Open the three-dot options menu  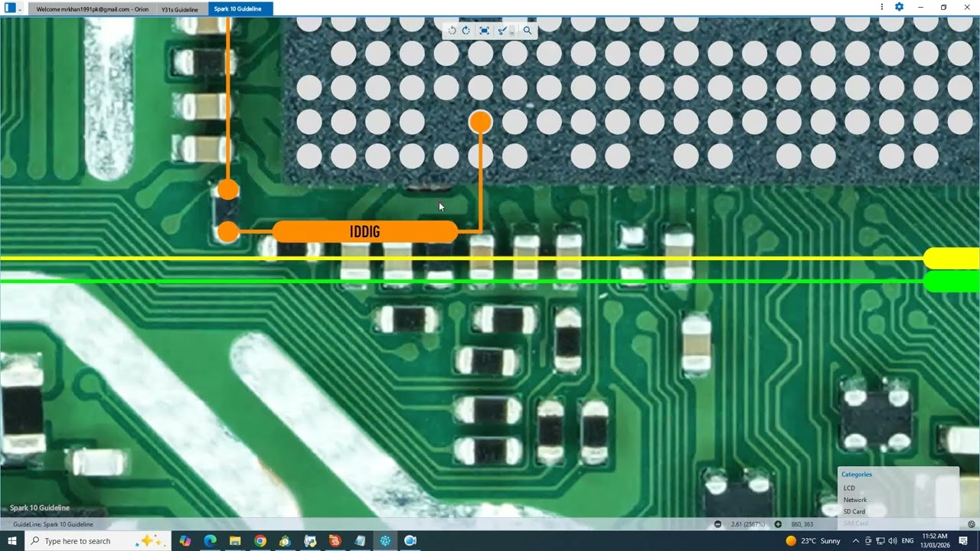pos(884,7)
